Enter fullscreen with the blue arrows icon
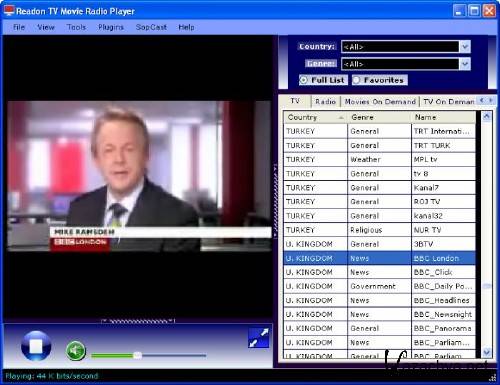This screenshot has width=500, height=385. tap(259, 338)
